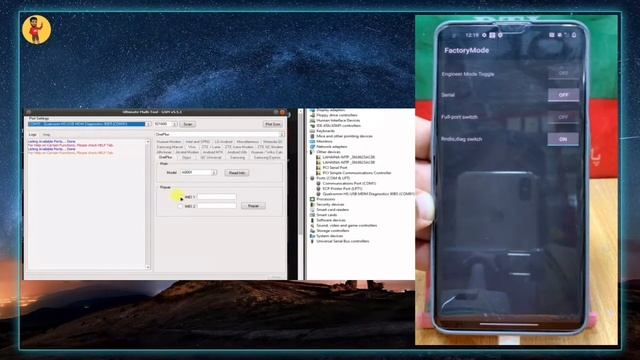Click the Software devices icon
This screenshot has width=640, height=360.
312,220
